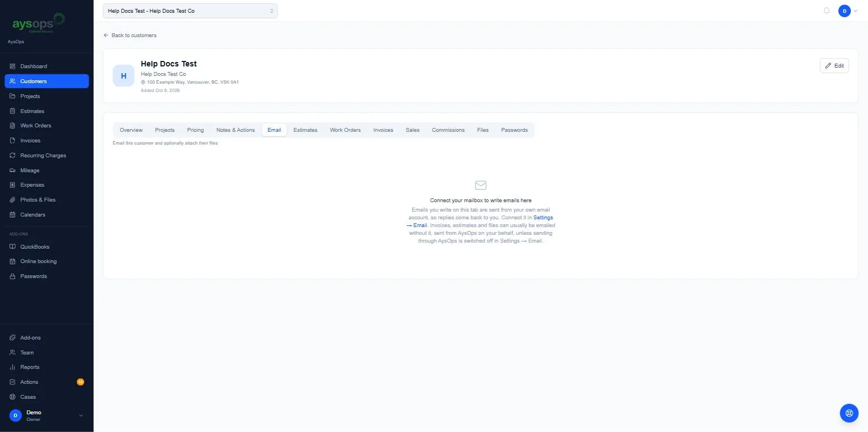Image resolution: width=868 pixels, height=432 pixels.
Task: Open Cases via its sidebar icon
Action: pos(13,397)
